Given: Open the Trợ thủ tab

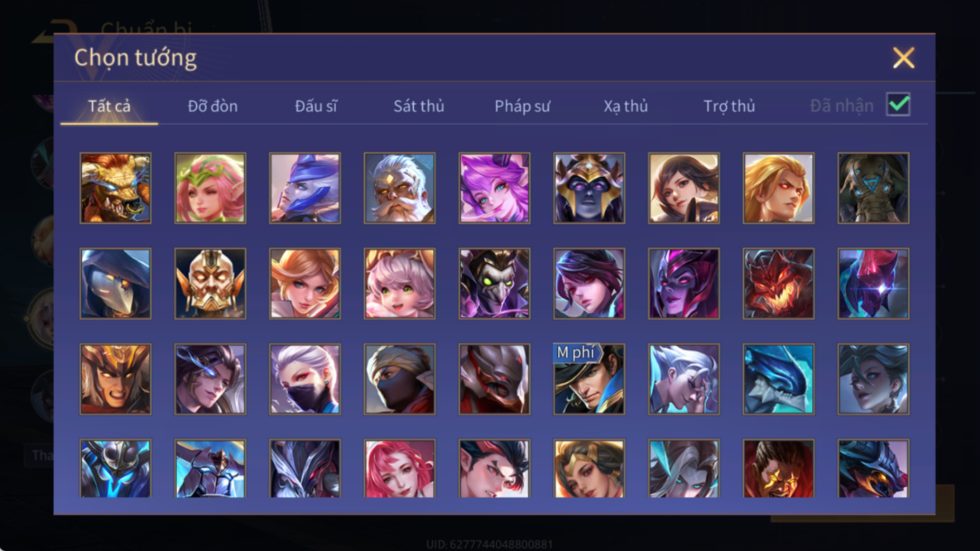Looking at the screenshot, I should (x=729, y=106).
